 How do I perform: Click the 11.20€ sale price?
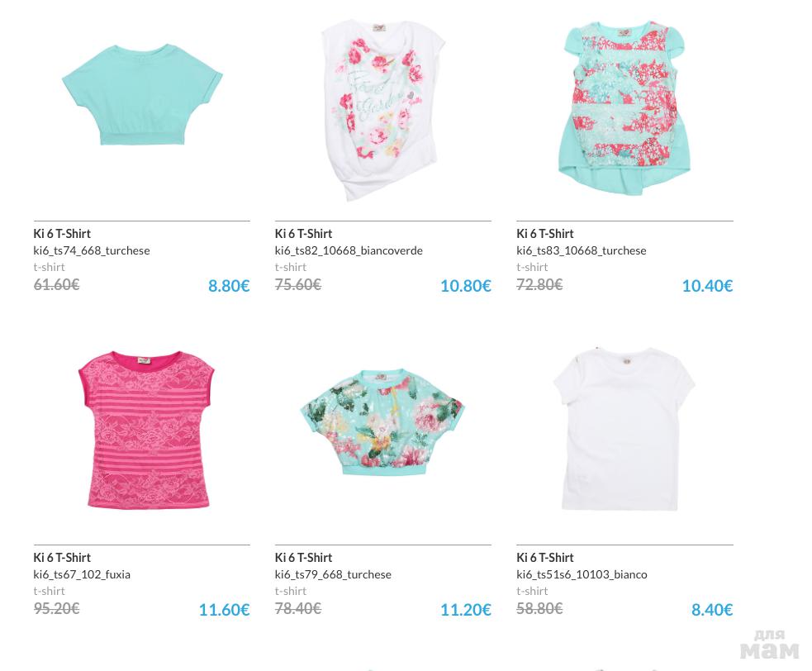pyautogui.click(x=465, y=610)
